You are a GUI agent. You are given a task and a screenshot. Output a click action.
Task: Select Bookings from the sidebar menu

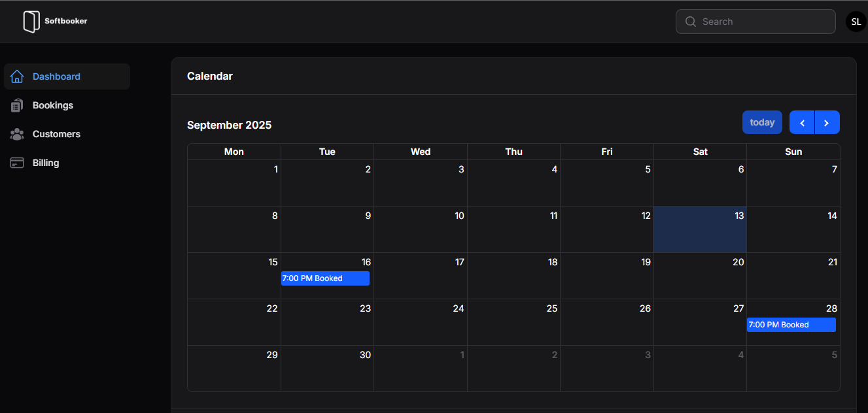[52, 105]
